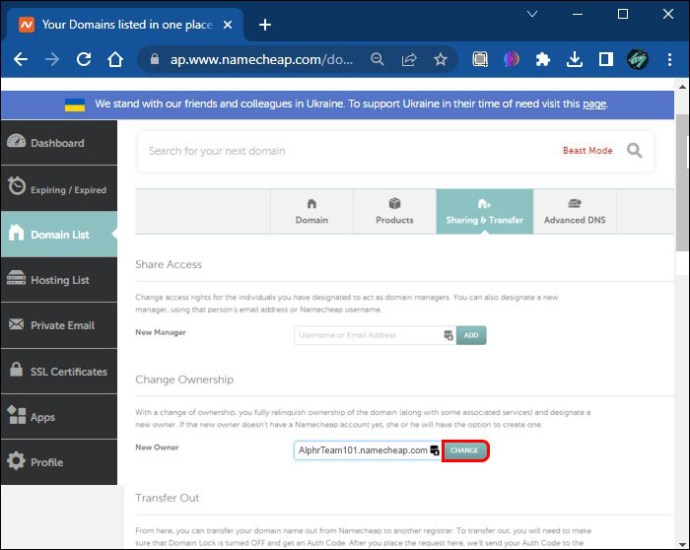Bookmark this page with the star
This screenshot has height=550, width=690.
click(440, 59)
